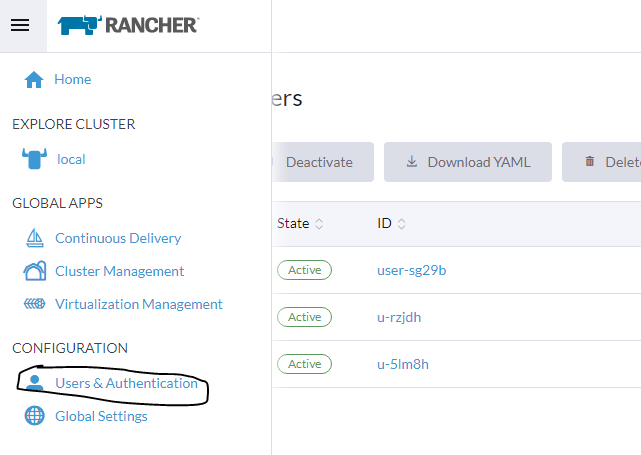Image resolution: width=641 pixels, height=455 pixels.
Task: Click the Virtualization Management icon
Action: coord(34,304)
